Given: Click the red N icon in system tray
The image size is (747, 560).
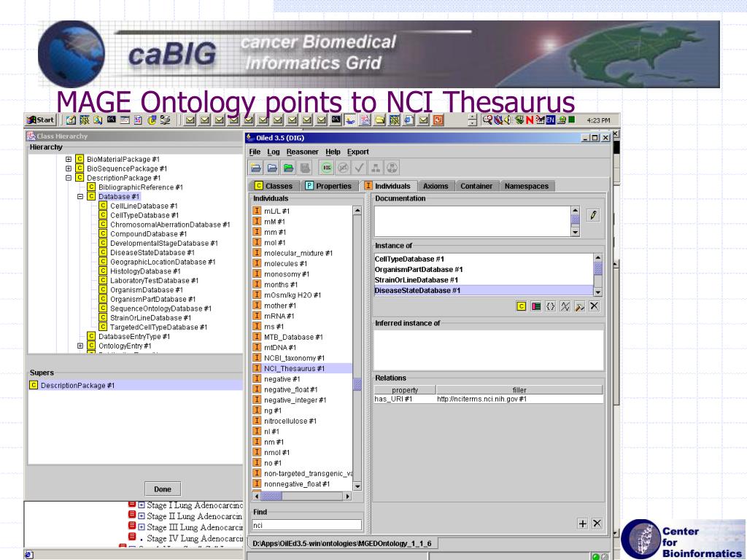Looking at the screenshot, I should 530,120.
